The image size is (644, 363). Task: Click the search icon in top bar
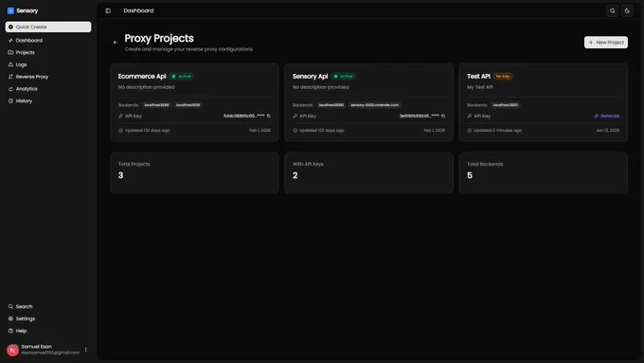click(613, 10)
